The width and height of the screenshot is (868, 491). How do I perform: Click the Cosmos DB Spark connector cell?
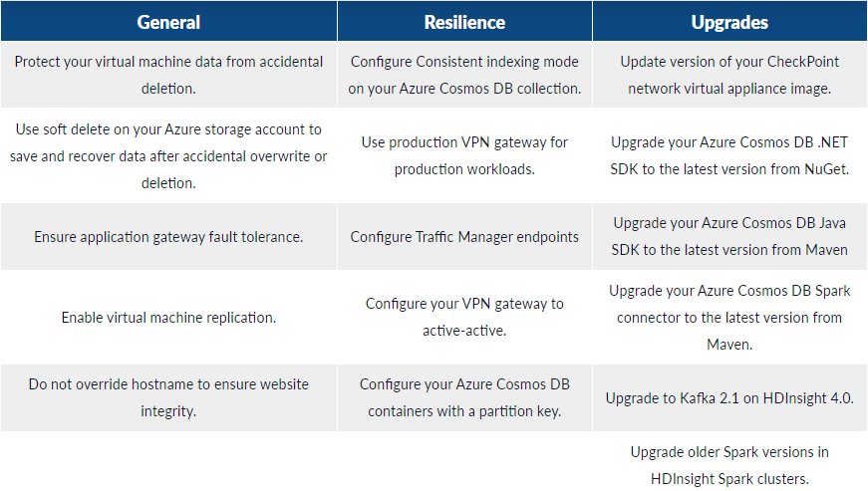click(729, 318)
